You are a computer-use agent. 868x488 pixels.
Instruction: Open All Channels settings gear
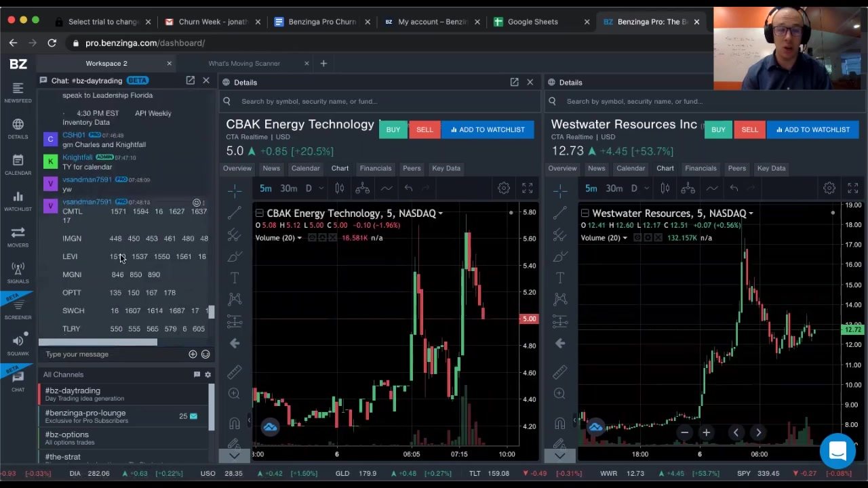[208, 374]
